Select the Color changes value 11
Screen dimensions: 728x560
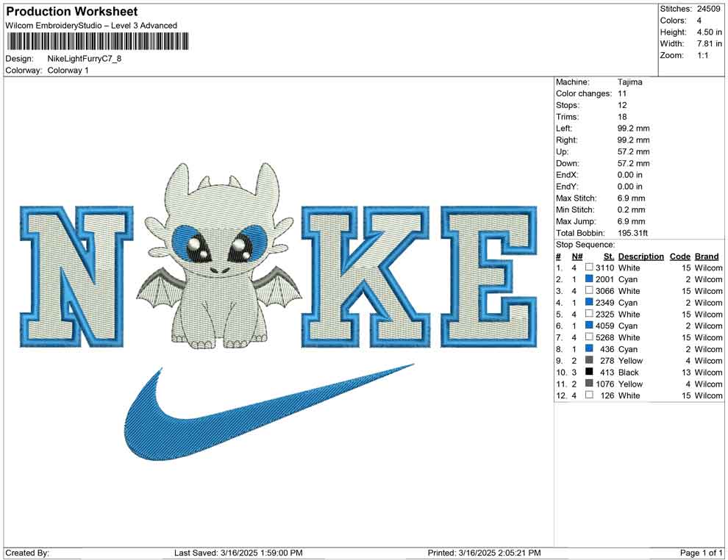point(622,94)
